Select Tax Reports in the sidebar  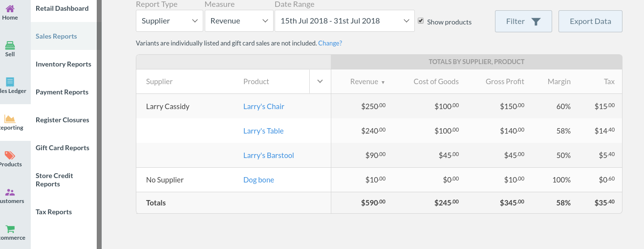pyautogui.click(x=54, y=212)
